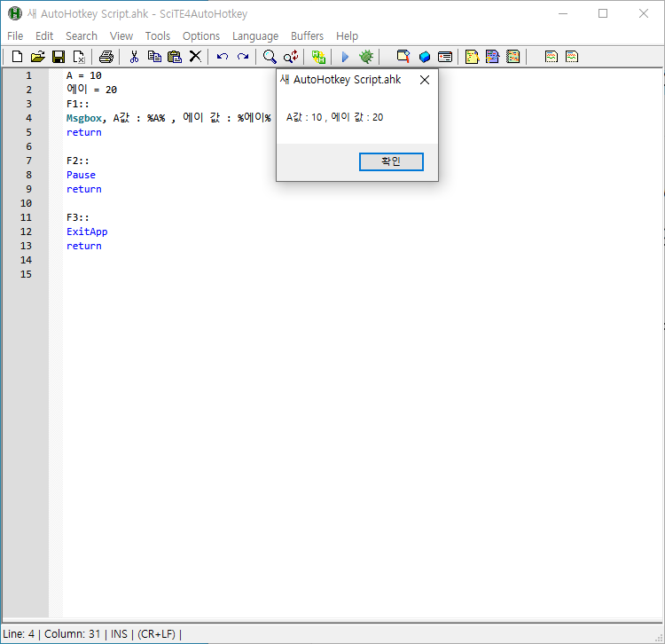Click the New file toolbar icon

point(17,57)
